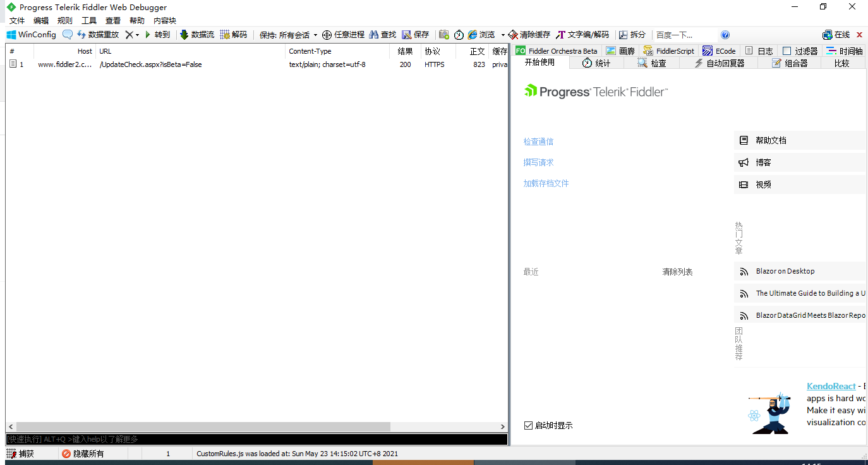Click the 拆分 tearoff button
This screenshot has height=465, width=868.
point(632,35)
